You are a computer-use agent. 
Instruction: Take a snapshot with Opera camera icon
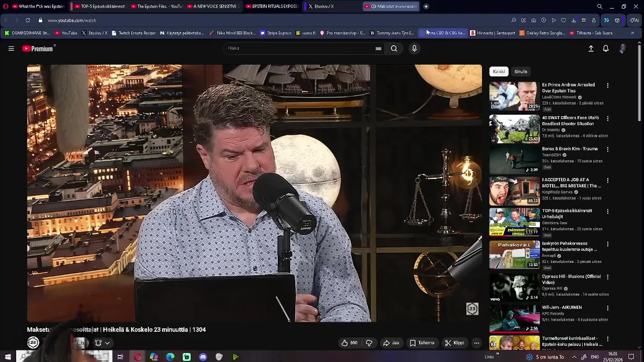click(x=533, y=20)
